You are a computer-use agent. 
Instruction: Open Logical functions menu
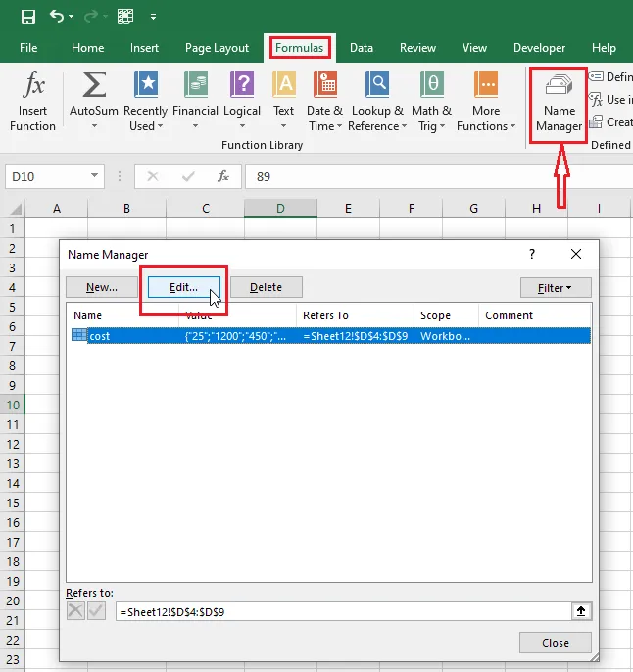(242, 101)
